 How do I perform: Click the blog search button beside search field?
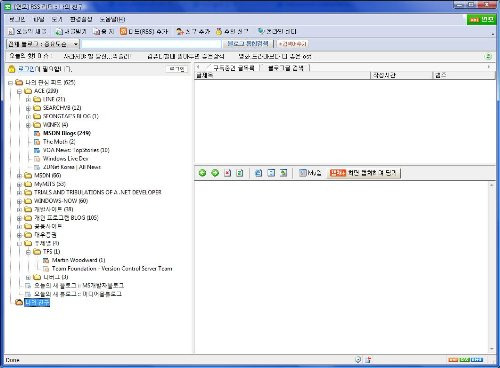[x=247, y=44]
